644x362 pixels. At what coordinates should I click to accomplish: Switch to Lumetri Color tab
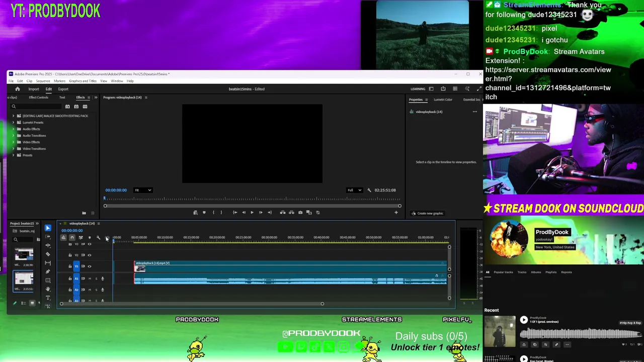click(x=443, y=100)
